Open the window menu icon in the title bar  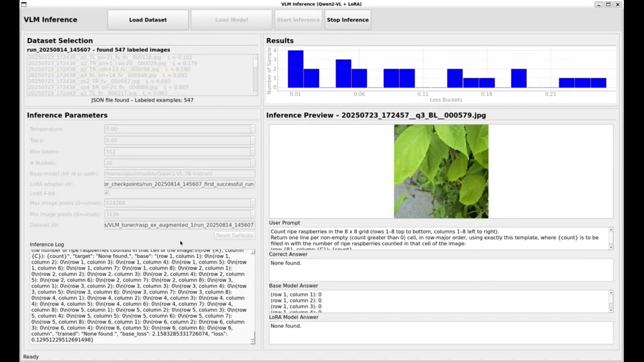[x=24, y=5]
